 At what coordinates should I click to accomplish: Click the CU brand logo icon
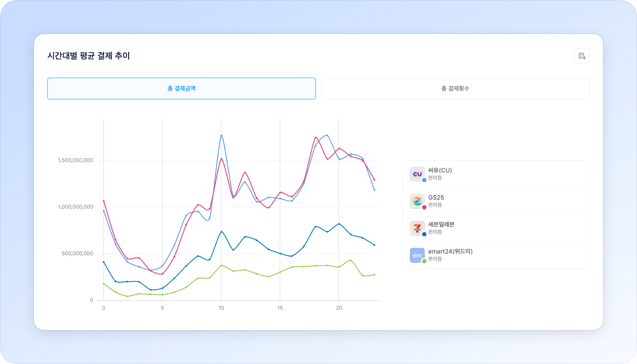pos(417,174)
